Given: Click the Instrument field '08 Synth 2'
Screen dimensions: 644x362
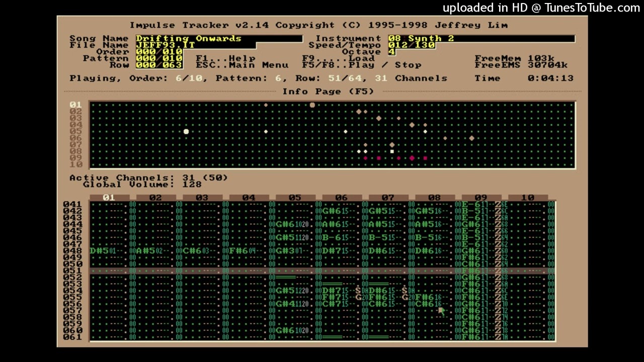Looking at the screenshot, I should [481, 39].
